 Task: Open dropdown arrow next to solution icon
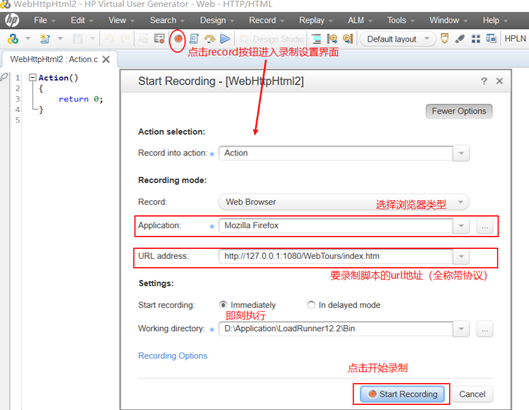pos(28,38)
